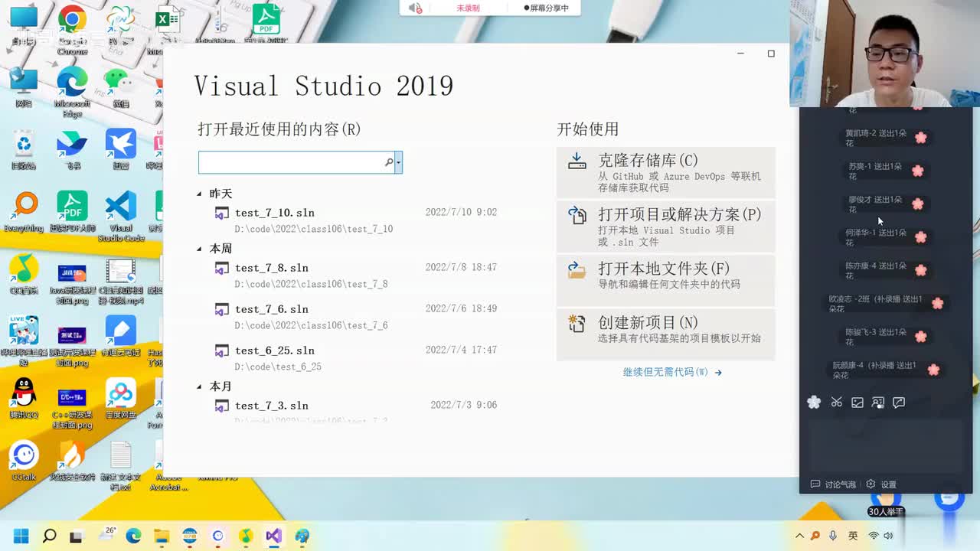Open Microsoft Edge desktop shortcut
The width and height of the screenshot is (980, 551).
click(x=72, y=92)
